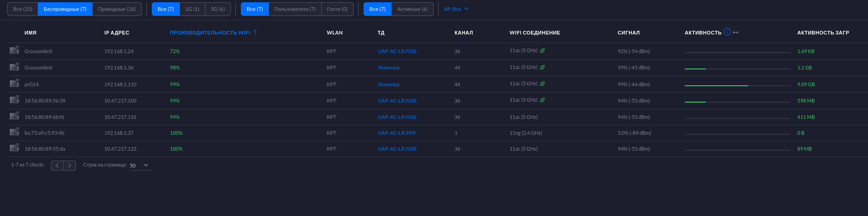
Task: Open rows per page dropdown showing 50
Action: 140,165
